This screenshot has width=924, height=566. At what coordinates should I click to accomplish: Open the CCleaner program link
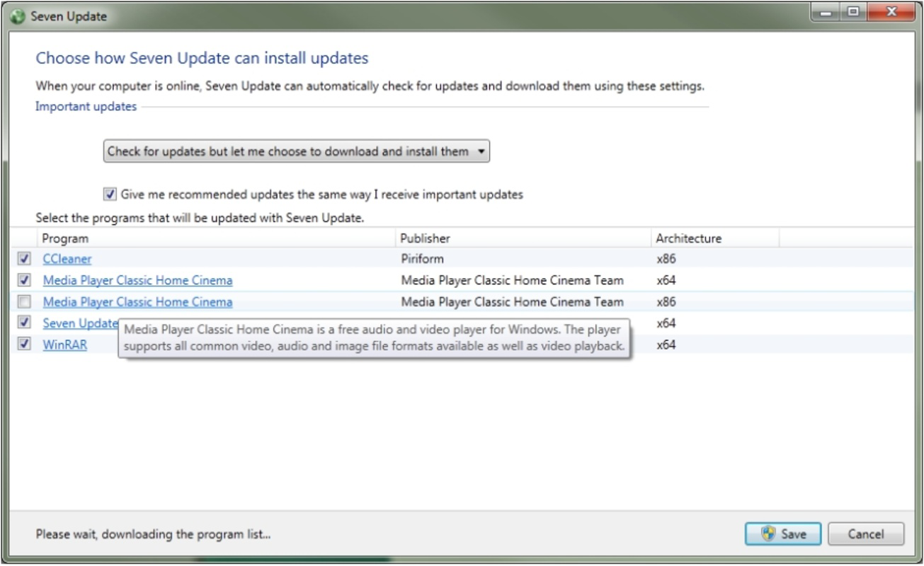(x=67, y=259)
